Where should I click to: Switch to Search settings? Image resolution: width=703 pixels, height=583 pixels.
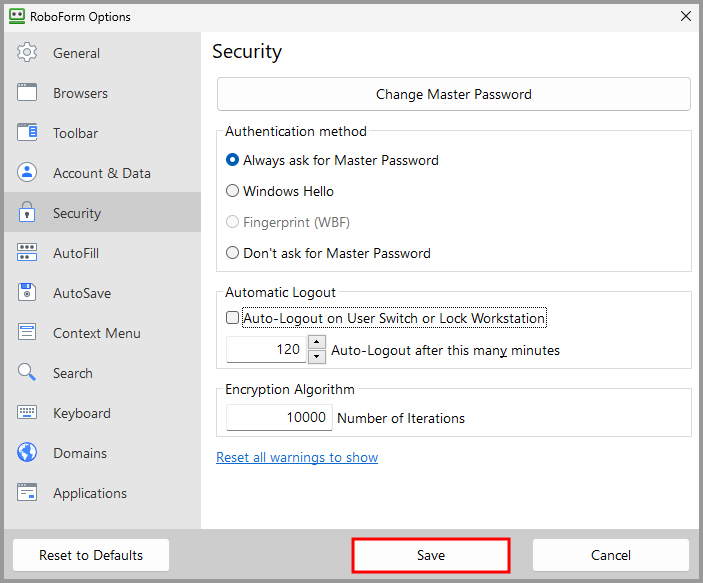point(102,373)
